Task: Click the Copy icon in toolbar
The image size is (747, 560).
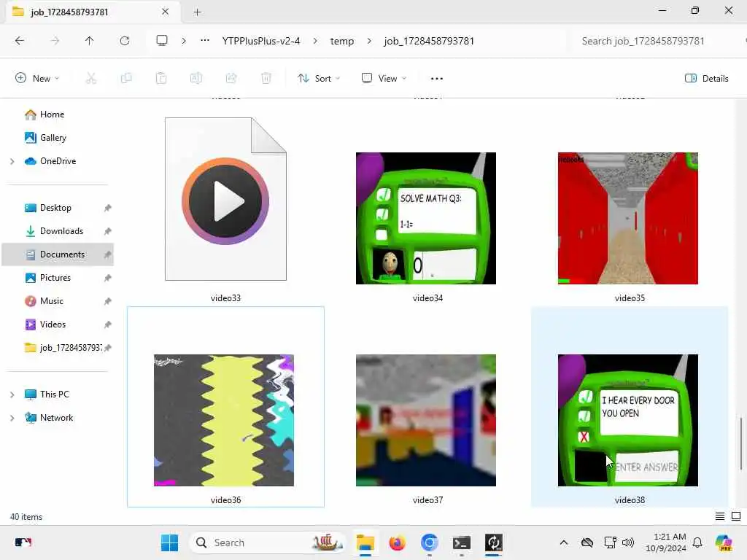Action: tap(126, 79)
